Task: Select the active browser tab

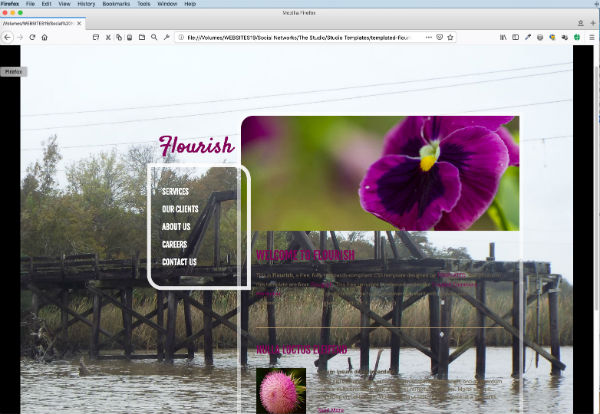Action: click(x=42, y=23)
